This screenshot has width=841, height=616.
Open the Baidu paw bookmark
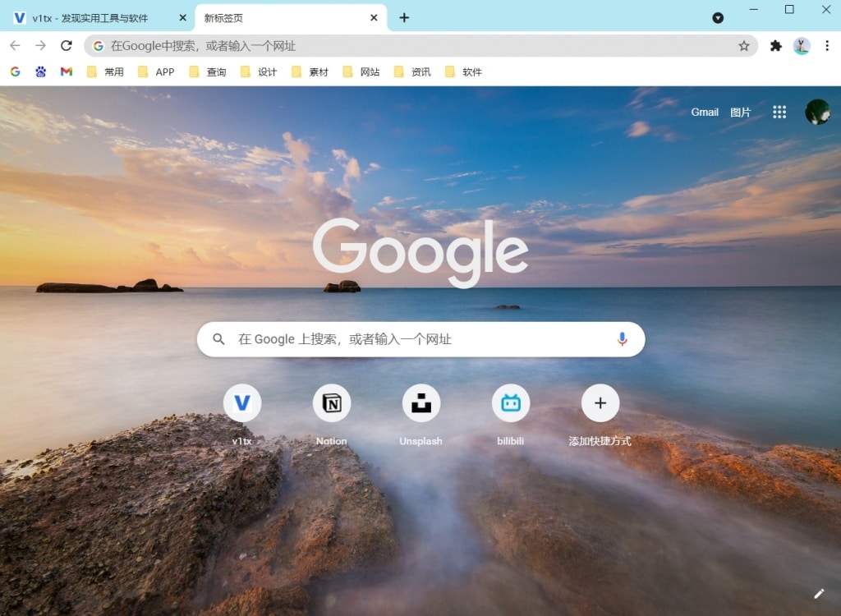click(x=41, y=71)
